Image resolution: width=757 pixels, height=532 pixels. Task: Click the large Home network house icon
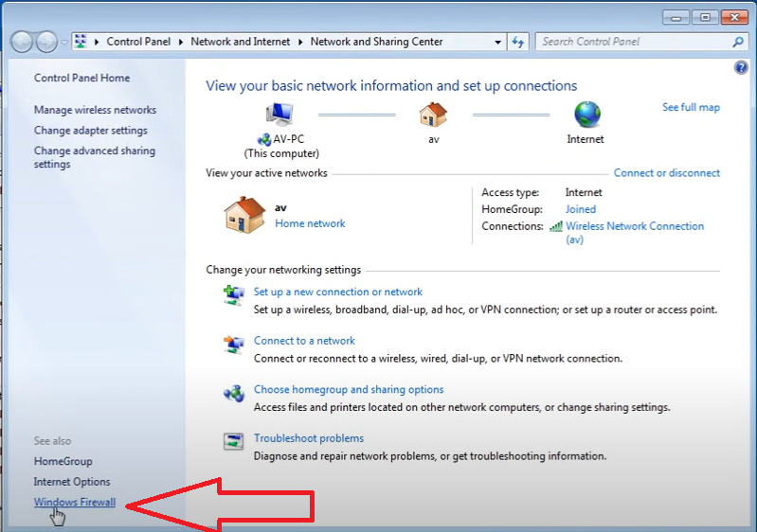coord(244,215)
